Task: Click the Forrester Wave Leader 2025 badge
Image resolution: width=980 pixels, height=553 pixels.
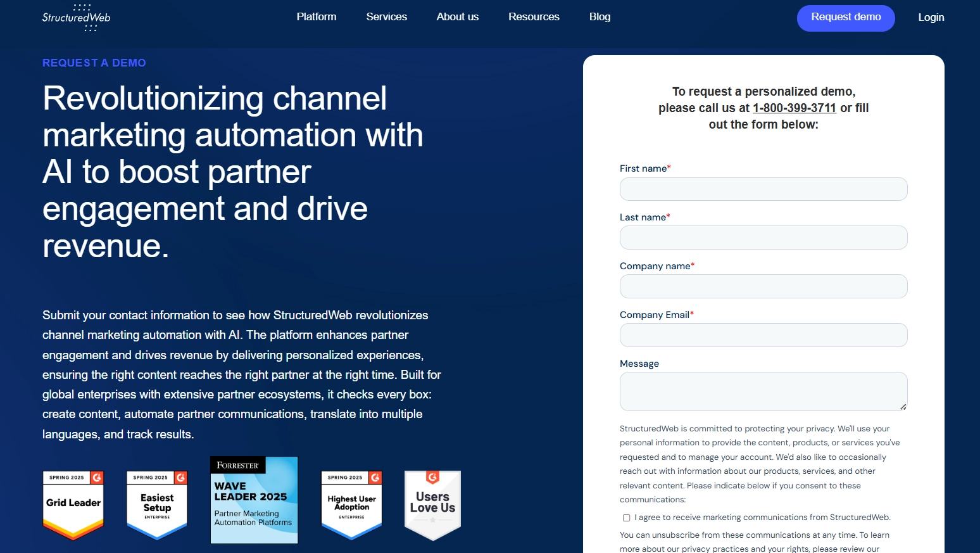Action: point(254,500)
